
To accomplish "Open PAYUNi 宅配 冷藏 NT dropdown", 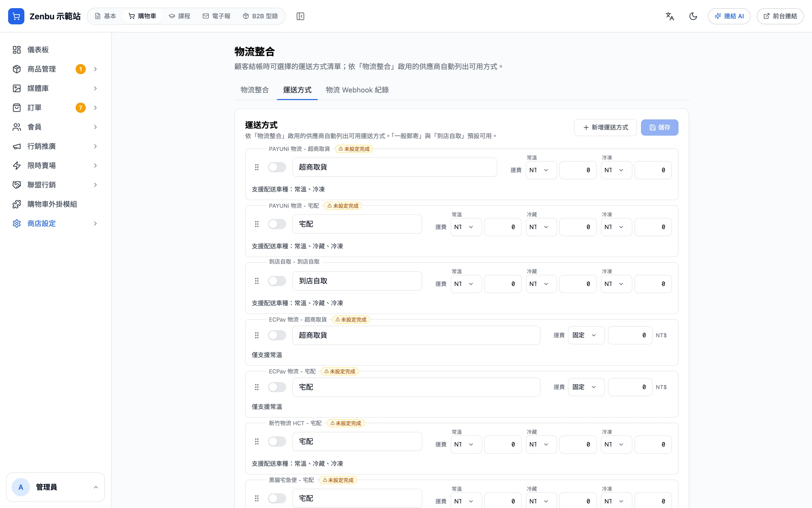I will click(541, 227).
